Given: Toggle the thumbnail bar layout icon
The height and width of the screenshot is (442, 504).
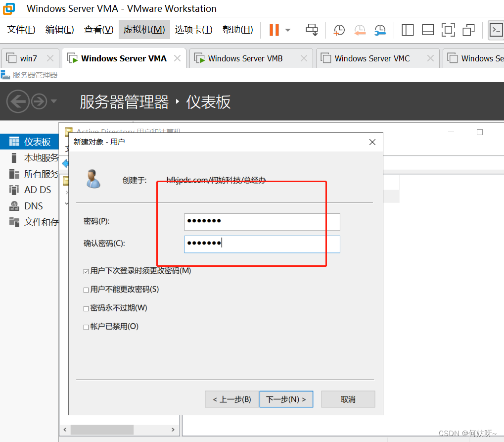Looking at the screenshot, I should click(x=428, y=30).
